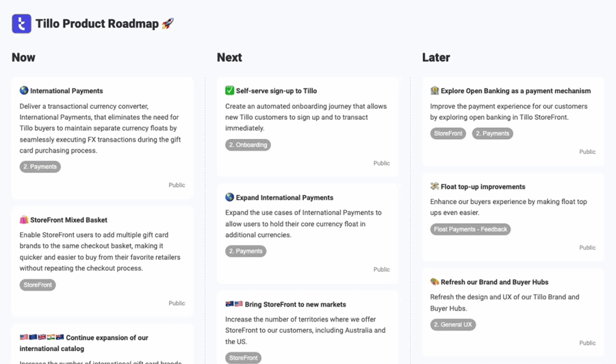Click the flag icons beside Bring StoreFront to new markets
The image size is (616, 364).
[x=234, y=304]
